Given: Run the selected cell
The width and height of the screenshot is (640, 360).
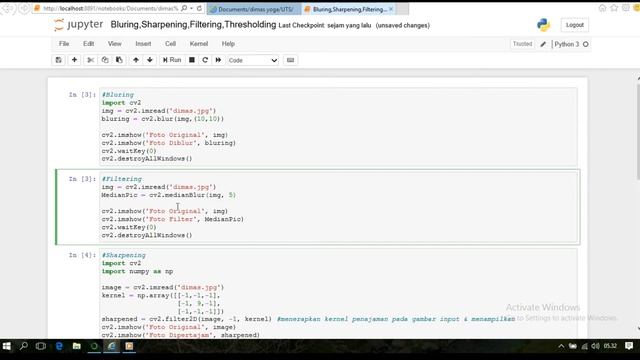Looking at the screenshot, I should point(172,60).
